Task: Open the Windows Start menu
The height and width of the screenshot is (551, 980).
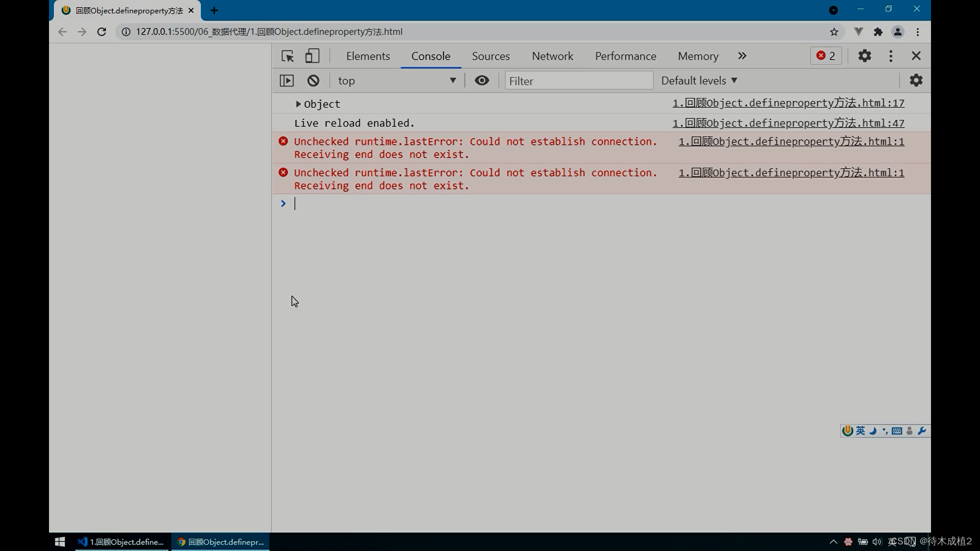Action: [x=60, y=542]
